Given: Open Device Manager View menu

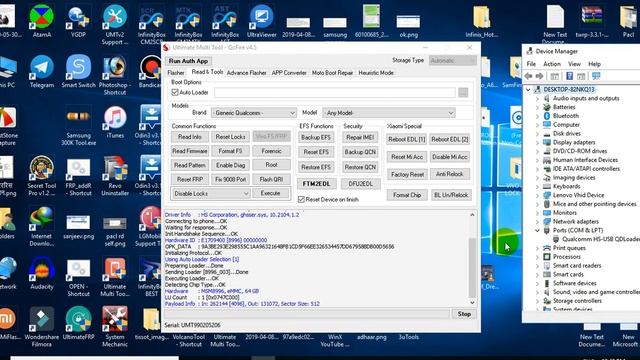Looking at the screenshot, I should point(574,64).
